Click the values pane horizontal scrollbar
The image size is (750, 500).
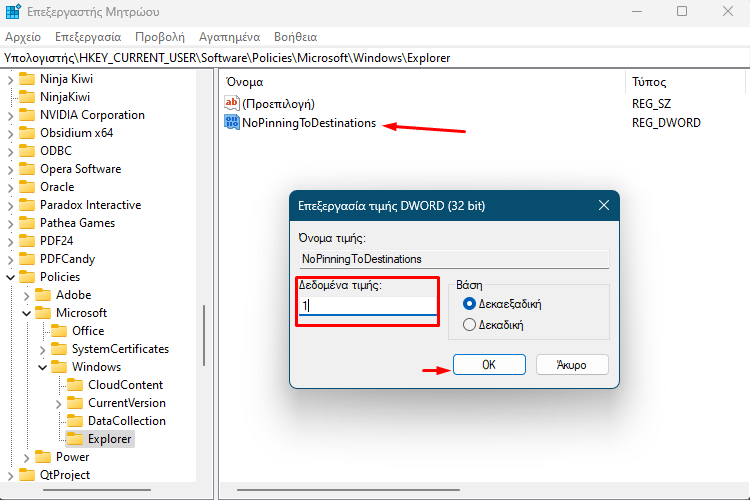point(348,490)
